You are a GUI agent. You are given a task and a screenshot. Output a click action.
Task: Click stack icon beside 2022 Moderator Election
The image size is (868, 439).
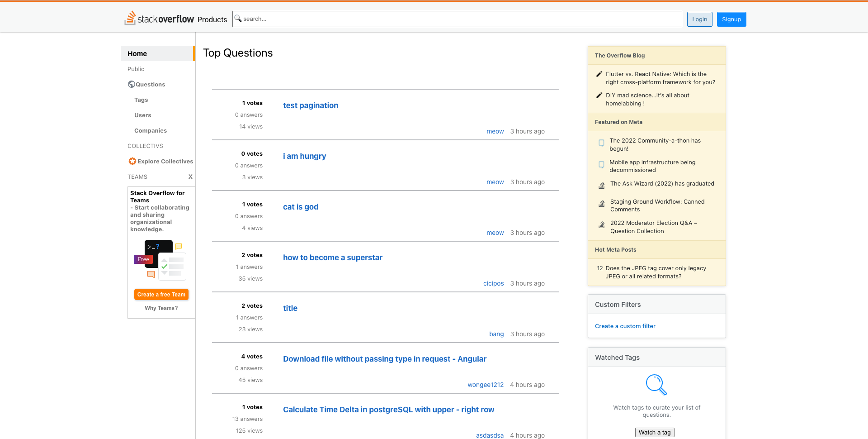pyautogui.click(x=602, y=224)
